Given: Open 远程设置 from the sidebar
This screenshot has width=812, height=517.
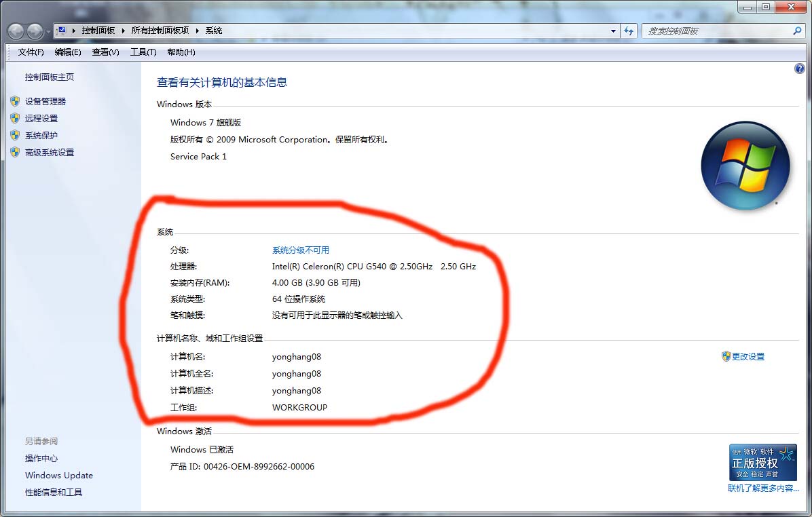Looking at the screenshot, I should coord(41,119).
